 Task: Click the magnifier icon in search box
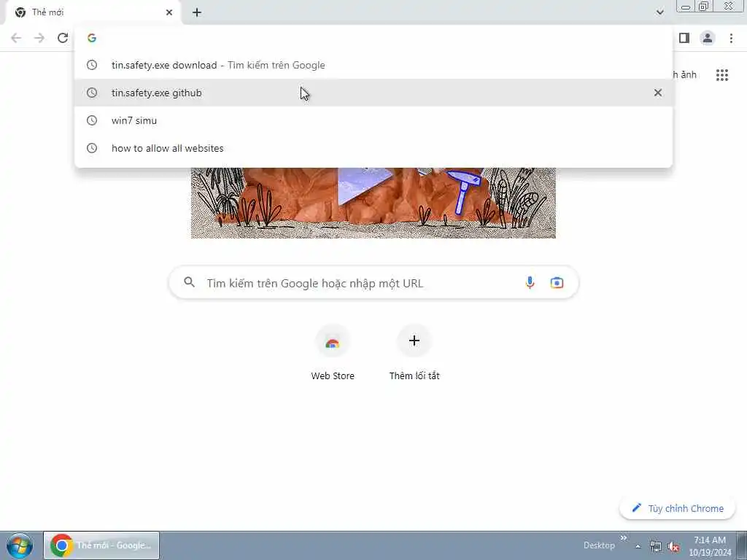click(x=189, y=282)
